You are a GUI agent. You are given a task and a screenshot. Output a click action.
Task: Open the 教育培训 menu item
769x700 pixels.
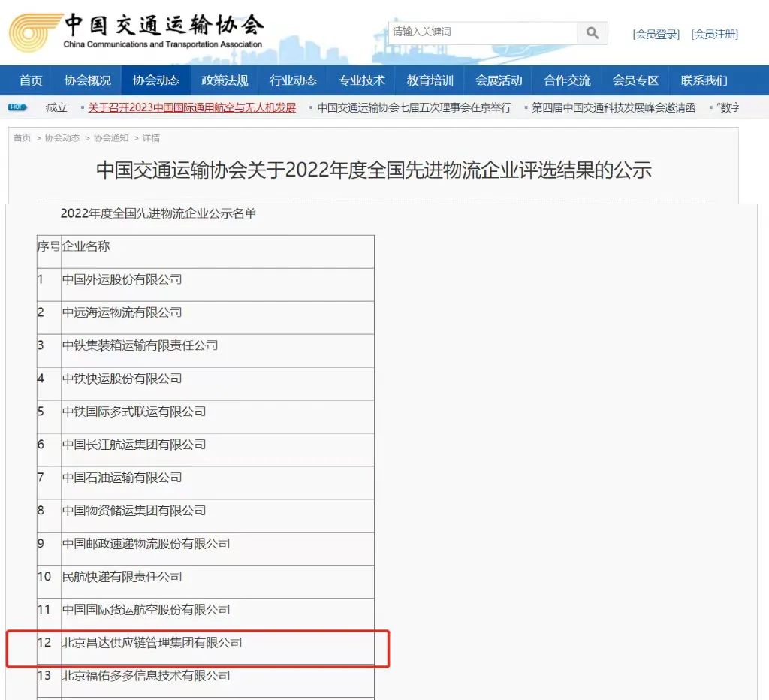430,80
